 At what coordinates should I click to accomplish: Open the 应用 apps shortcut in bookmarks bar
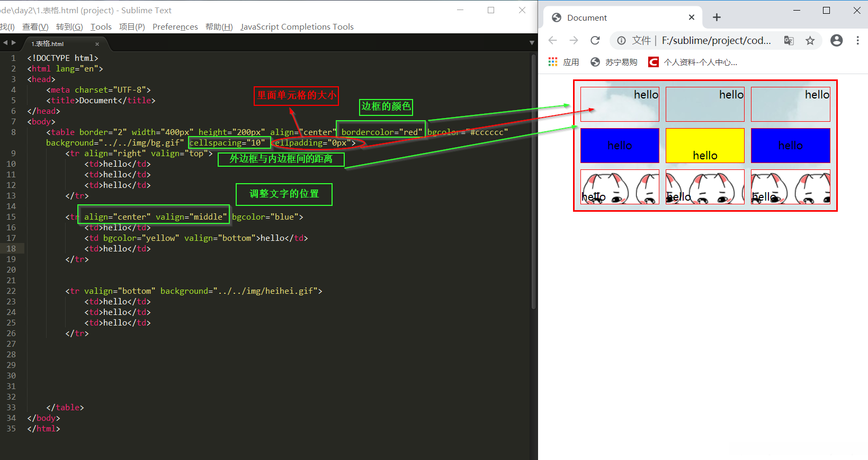[x=563, y=62]
